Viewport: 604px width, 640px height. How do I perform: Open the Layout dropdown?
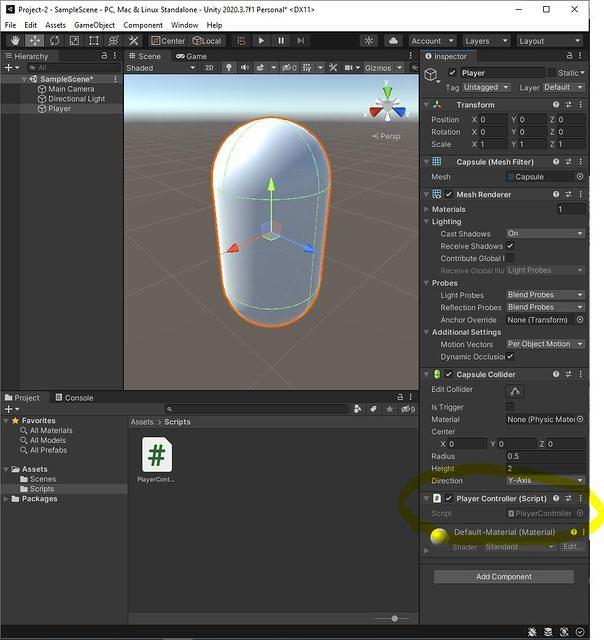point(549,41)
